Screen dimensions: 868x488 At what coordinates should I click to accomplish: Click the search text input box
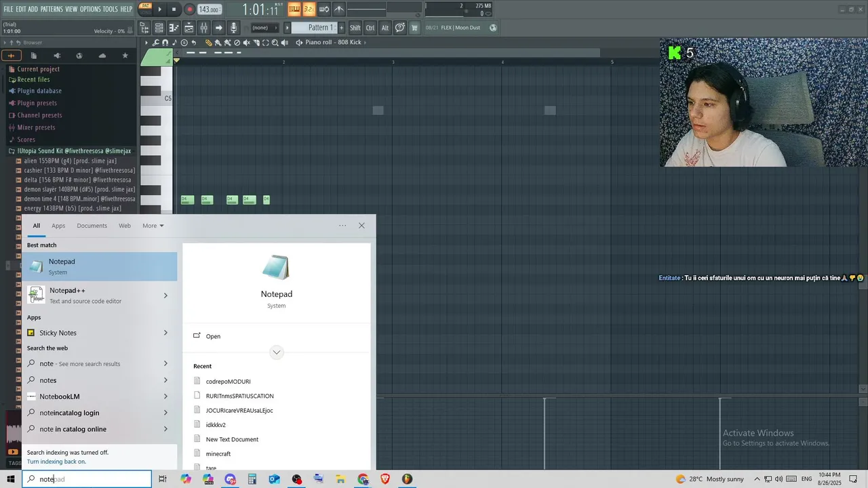[x=87, y=479]
